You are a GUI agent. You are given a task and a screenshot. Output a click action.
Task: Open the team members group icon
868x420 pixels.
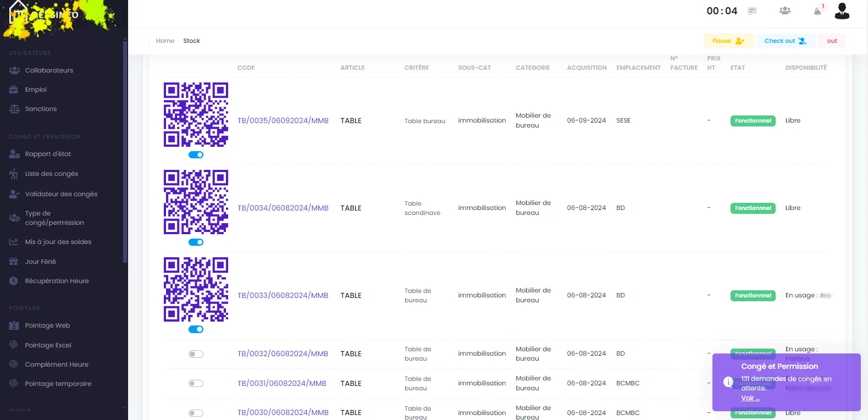785,10
